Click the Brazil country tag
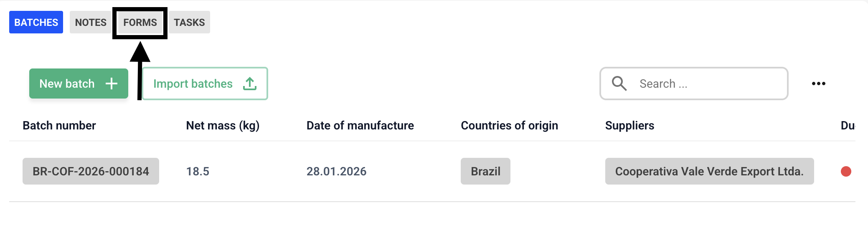The height and width of the screenshot is (238, 868). click(485, 171)
